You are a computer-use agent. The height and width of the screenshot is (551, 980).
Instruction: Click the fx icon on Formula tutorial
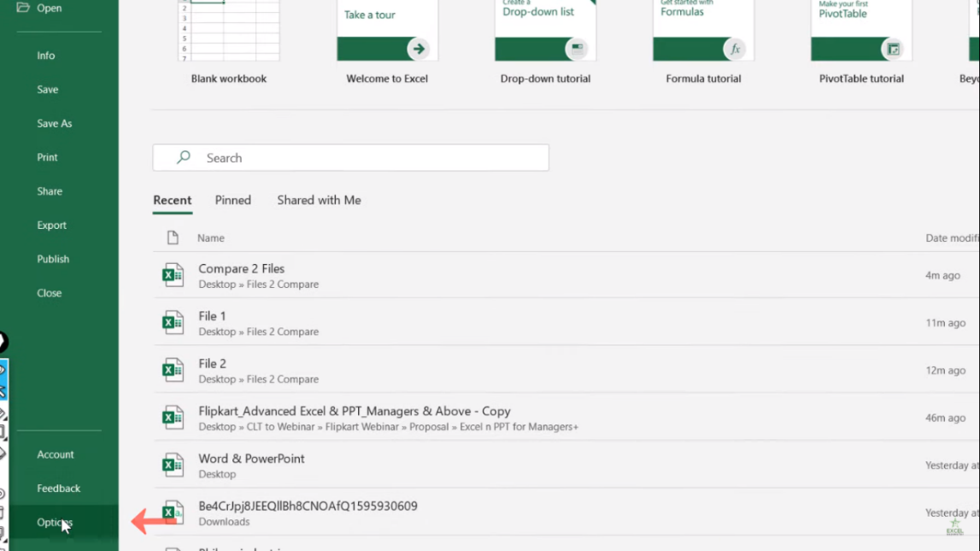(x=735, y=49)
